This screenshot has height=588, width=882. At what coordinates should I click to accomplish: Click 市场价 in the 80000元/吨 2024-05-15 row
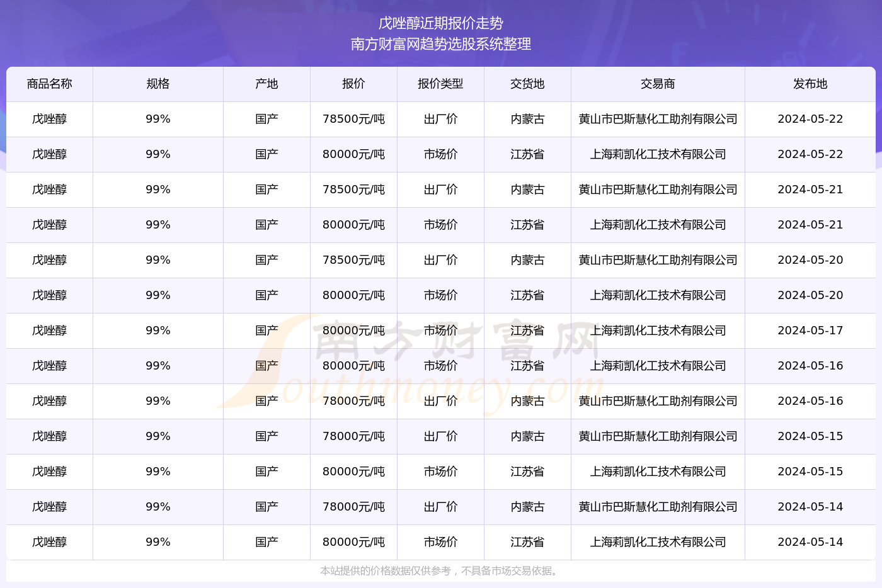pyautogui.click(x=441, y=472)
